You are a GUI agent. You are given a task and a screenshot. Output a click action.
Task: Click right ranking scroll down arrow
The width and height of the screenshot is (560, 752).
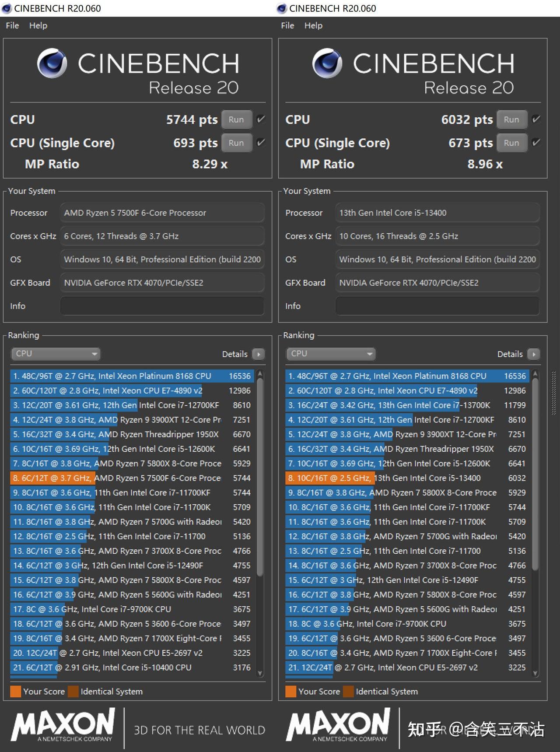click(535, 674)
